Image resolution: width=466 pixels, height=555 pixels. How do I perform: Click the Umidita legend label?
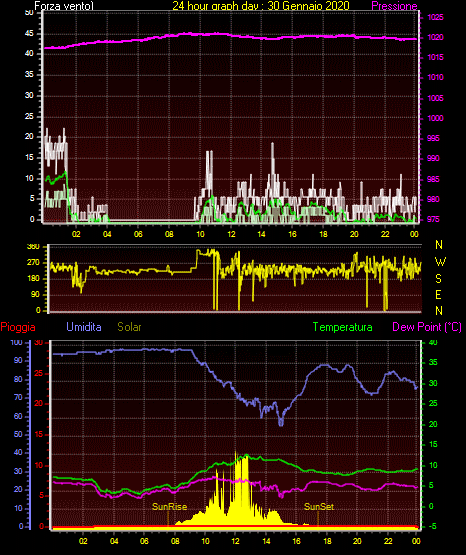(x=84, y=327)
